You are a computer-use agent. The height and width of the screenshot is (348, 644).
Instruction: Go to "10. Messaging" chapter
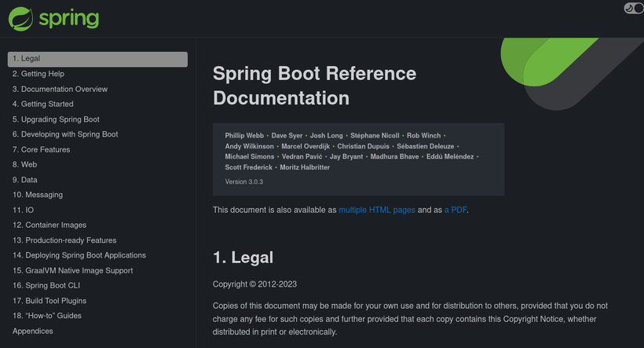pos(38,195)
